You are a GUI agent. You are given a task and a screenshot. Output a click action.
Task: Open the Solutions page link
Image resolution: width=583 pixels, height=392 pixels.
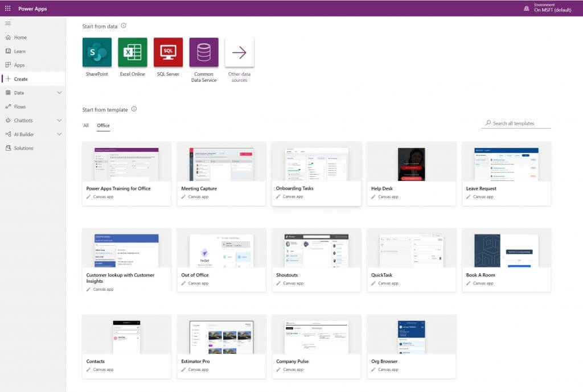23,148
